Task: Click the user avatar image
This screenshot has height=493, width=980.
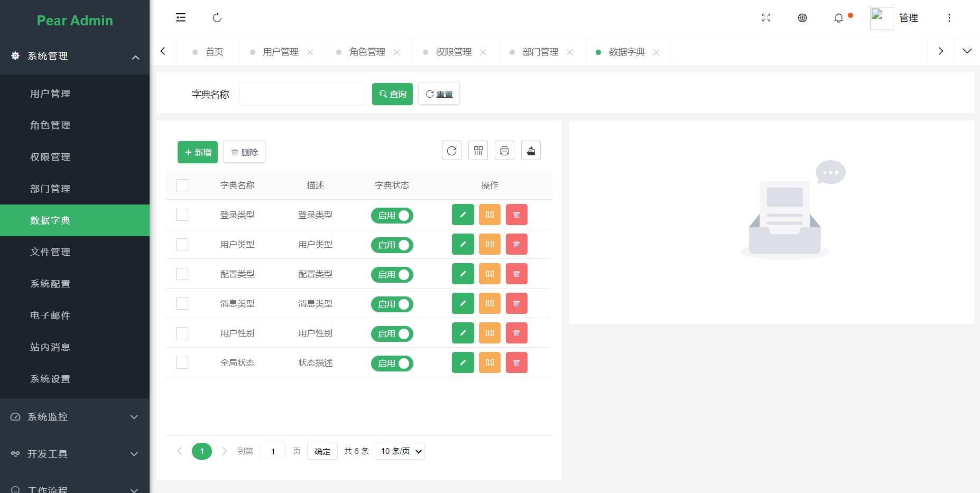Action: [882, 18]
